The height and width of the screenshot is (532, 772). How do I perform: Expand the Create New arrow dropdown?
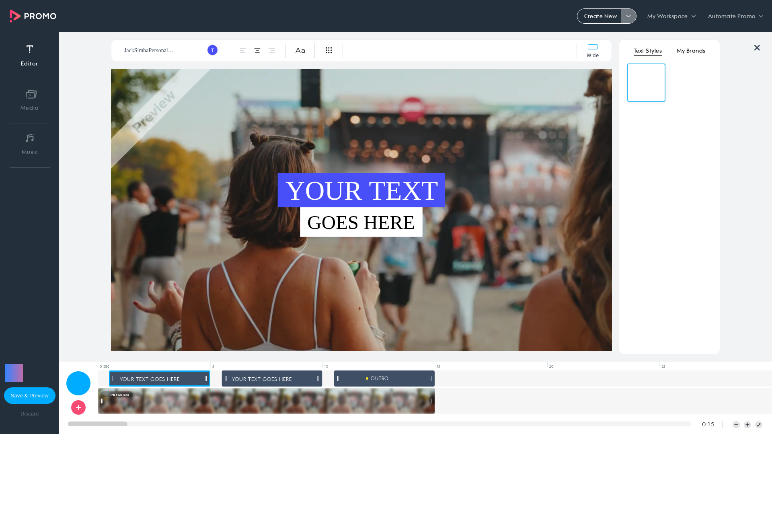coord(628,16)
